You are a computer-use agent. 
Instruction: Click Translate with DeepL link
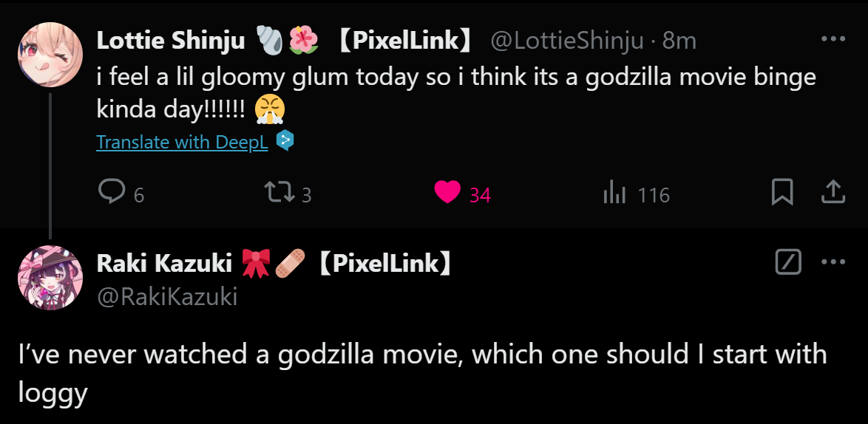[182, 142]
